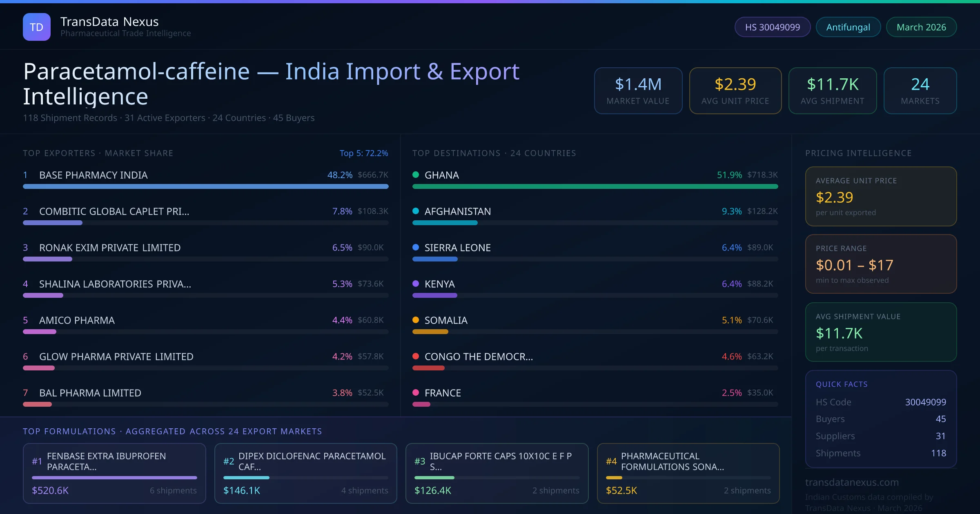The width and height of the screenshot is (980, 514).
Task: Open the Dipex Diclofenac Paracetamol card
Action: (x=305, y=473)
